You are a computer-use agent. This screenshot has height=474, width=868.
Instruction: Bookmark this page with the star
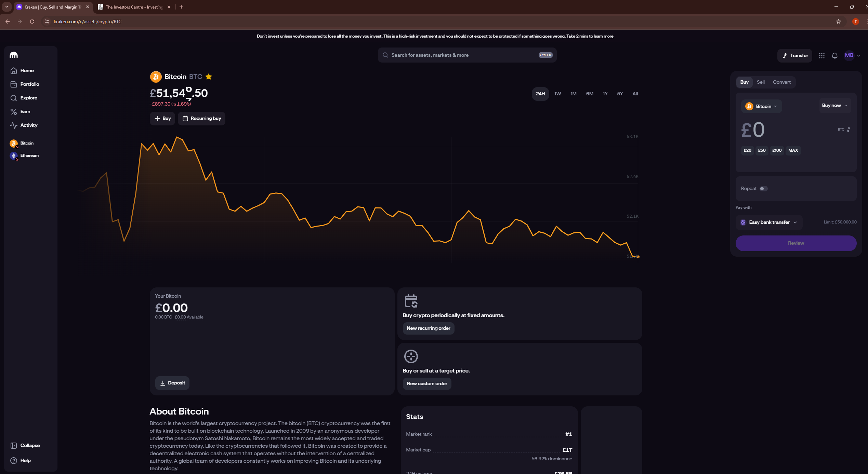coord(838,22)
